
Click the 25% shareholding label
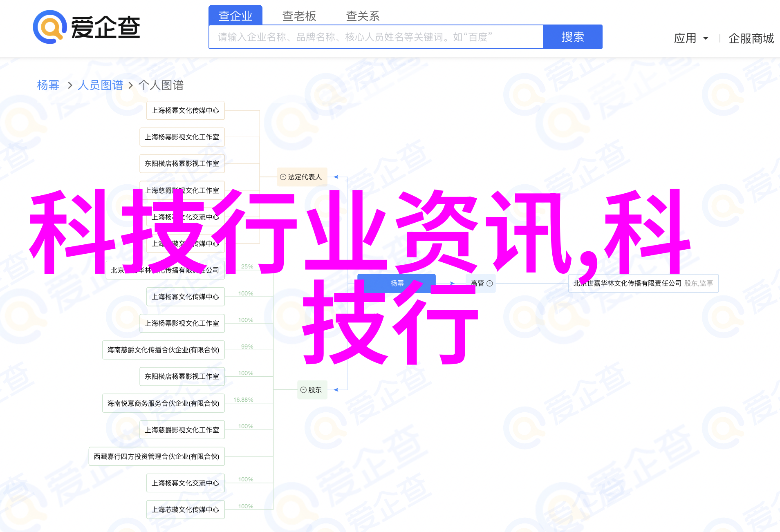(247, 266)
